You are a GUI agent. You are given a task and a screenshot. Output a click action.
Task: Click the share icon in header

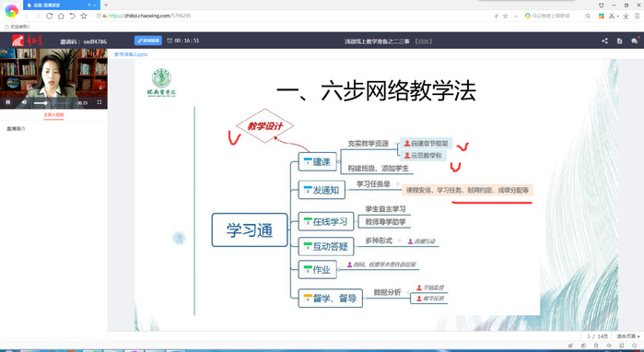pos(604,41)
